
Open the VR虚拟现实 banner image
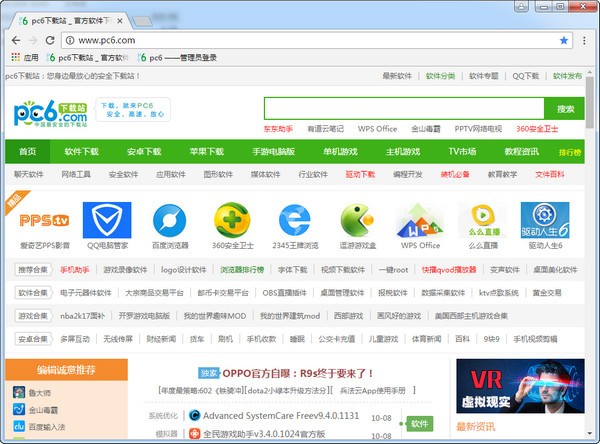[520, 386]
